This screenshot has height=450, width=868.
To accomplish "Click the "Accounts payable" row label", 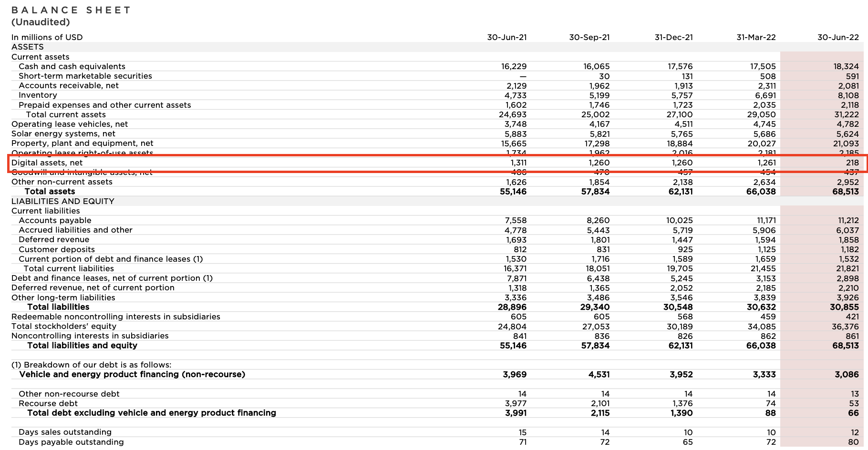I will click(55, 220).
